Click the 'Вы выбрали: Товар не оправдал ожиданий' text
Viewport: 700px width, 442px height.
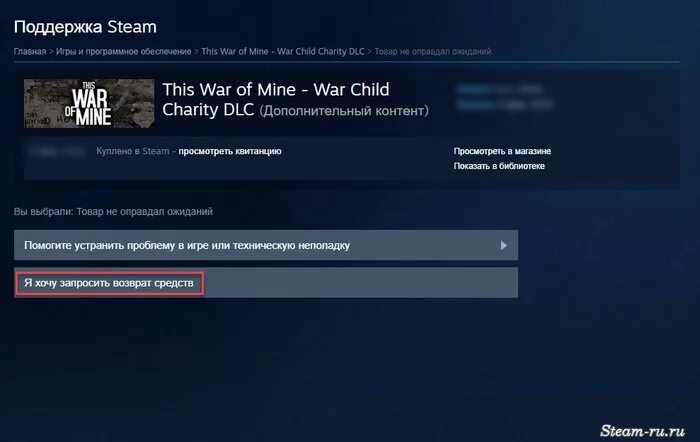(x=113, y=212)
